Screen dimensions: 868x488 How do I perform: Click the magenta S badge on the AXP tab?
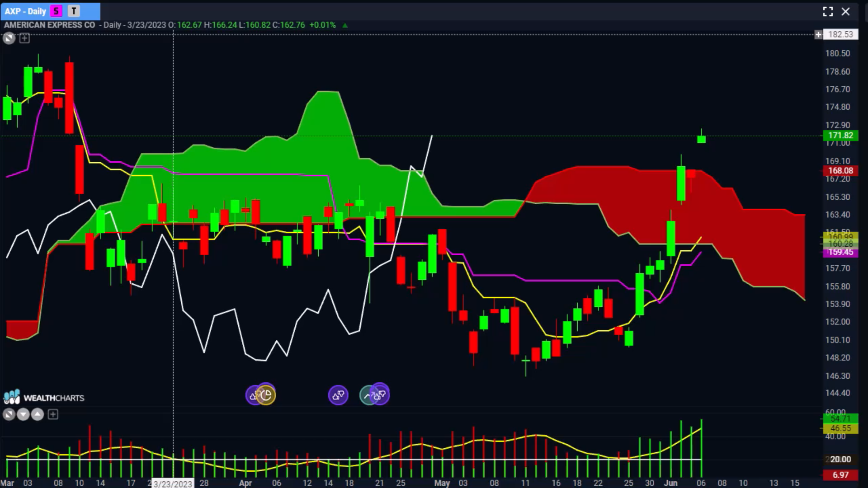click(x=57, y=11)
